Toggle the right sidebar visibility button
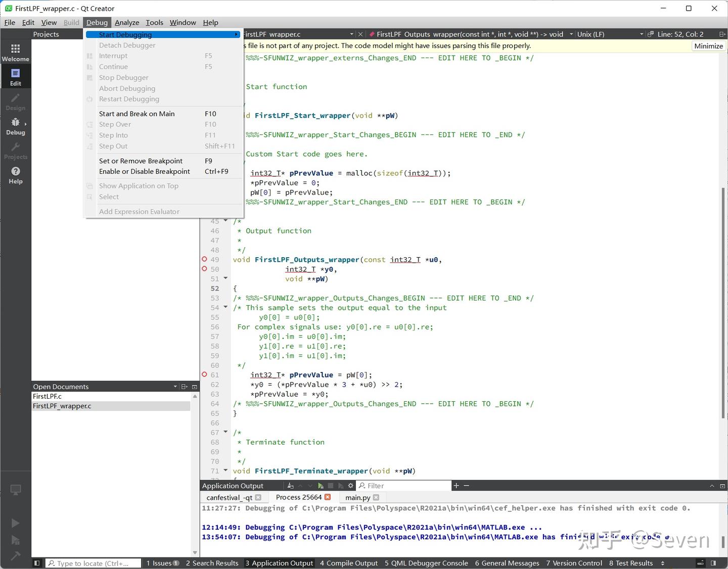 click(x=713, y=563)
